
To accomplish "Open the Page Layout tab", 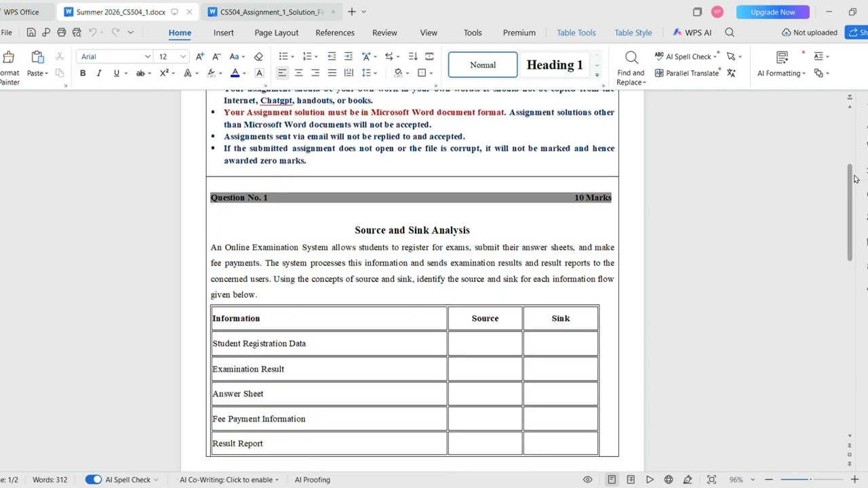I will (276, 33).
